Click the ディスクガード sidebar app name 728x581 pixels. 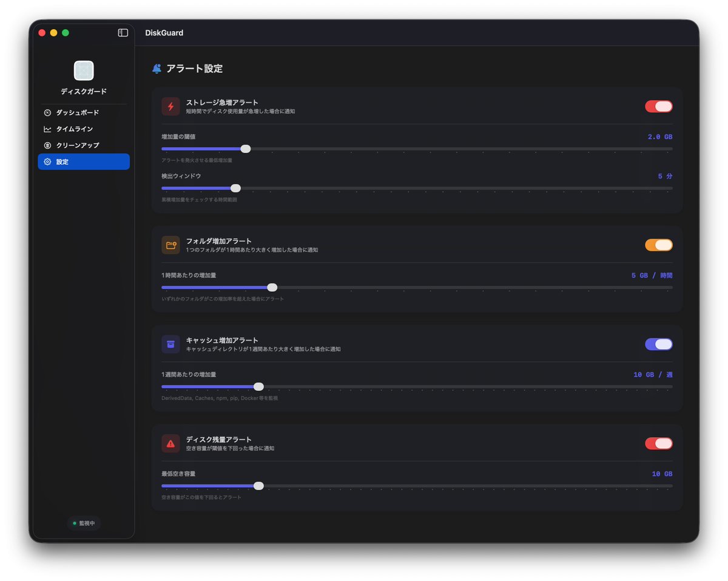pos(84,92)
